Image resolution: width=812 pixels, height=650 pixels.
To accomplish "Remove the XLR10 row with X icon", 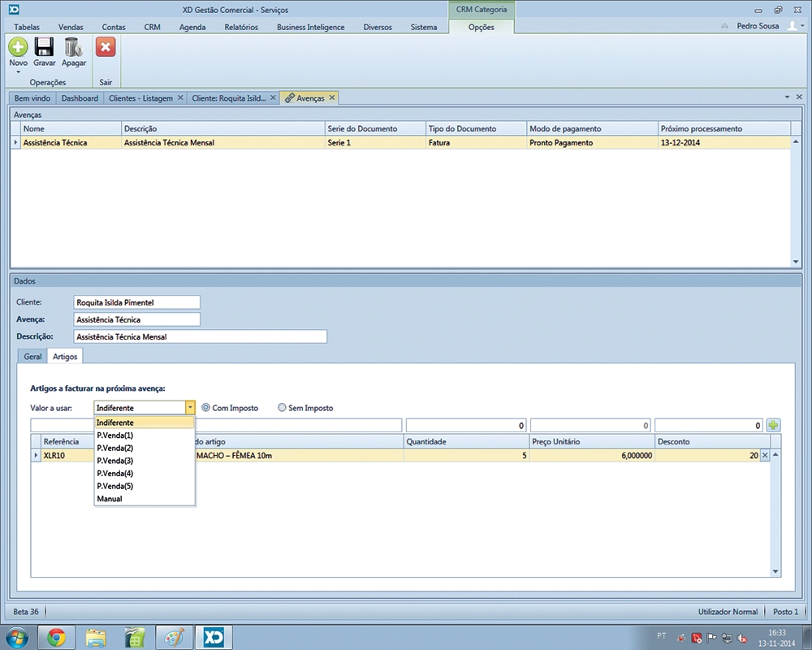I will (x=764, y=456).
